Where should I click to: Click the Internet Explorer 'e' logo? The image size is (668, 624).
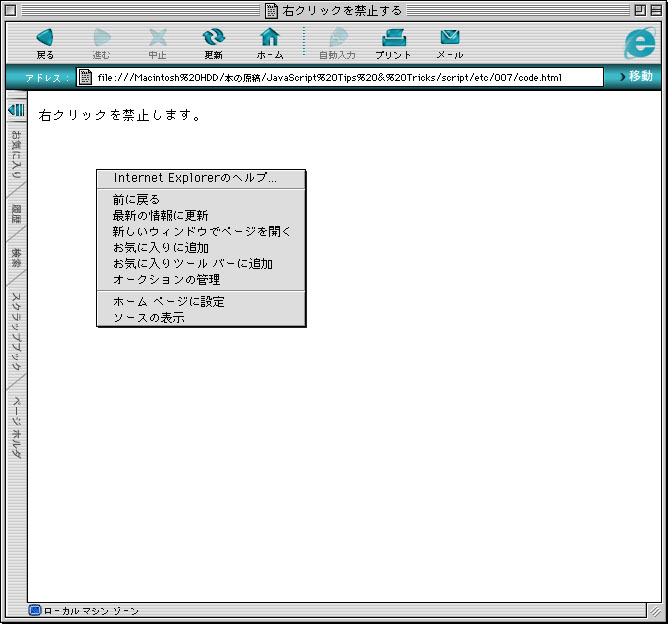(638, 43)
